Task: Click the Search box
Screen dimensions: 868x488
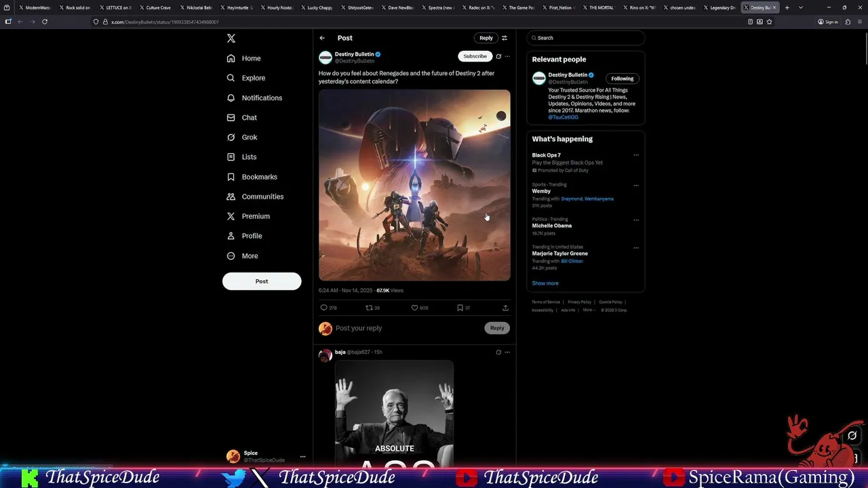Action: click(586, 38)
